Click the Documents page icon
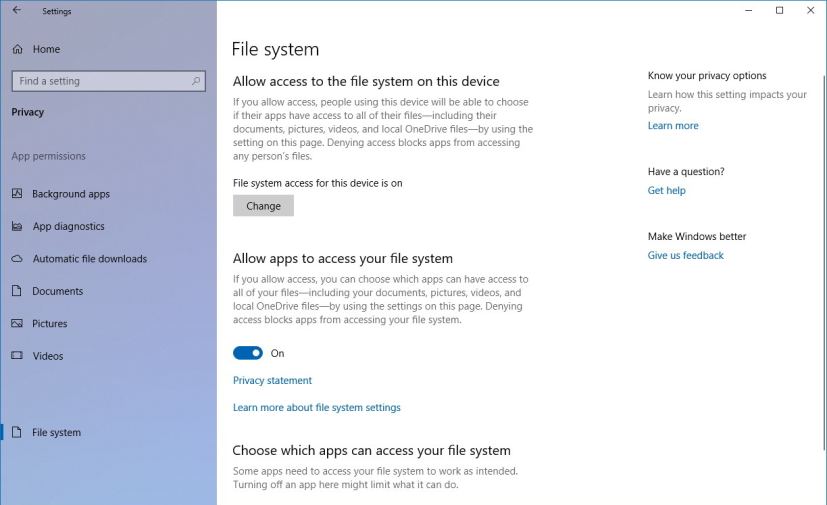The width and height of the screenshot is (827, 505). coord(17,291)
